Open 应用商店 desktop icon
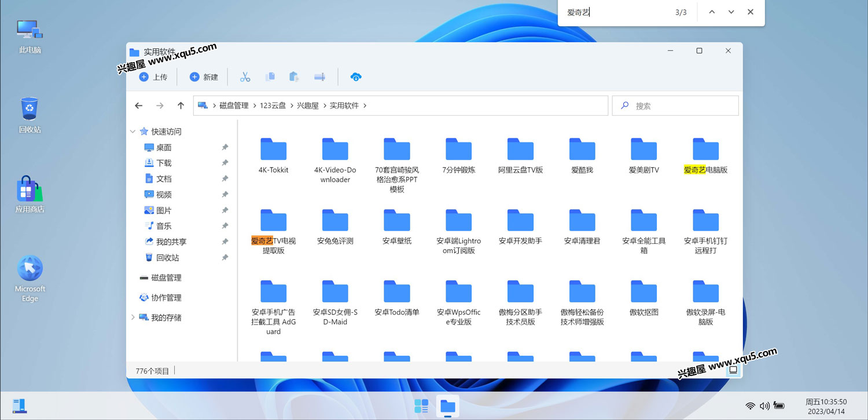Image resolution: width=868 pixels, height=420 pixels. click(x=30, y=195)
